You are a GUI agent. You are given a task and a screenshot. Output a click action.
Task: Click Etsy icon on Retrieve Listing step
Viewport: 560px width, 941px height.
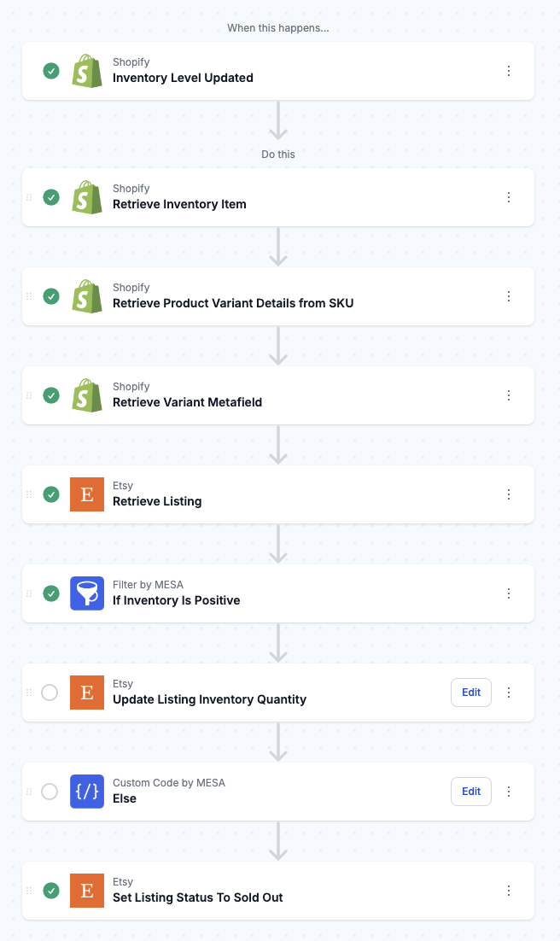click(87, 494)
